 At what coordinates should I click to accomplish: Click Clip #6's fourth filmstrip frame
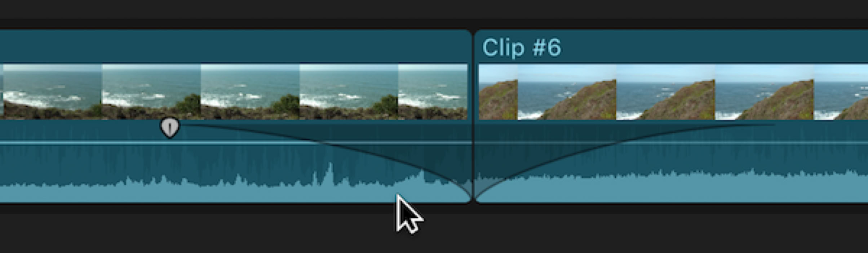point(764,92)
